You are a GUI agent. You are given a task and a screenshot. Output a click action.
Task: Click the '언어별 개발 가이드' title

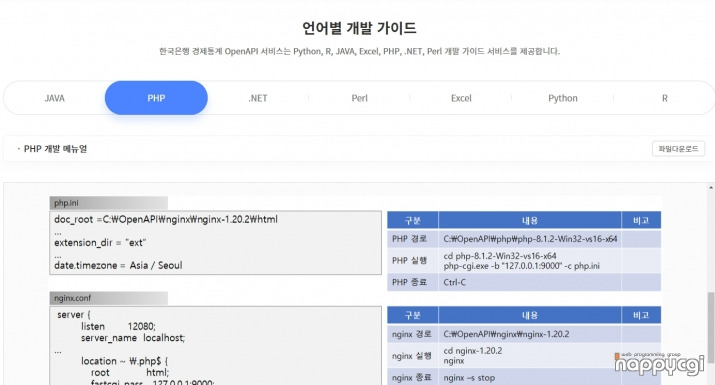[359, 28]
